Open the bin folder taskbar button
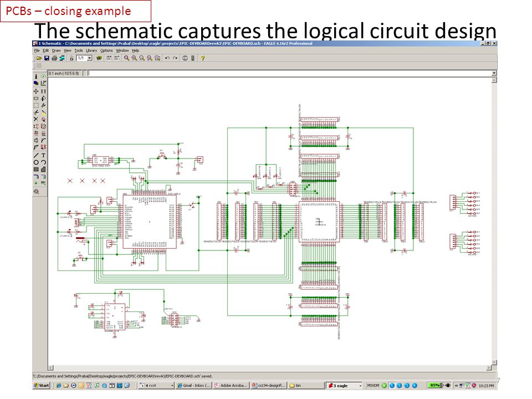The height and width of the screenshot is (399, 532). click(306, 386)
